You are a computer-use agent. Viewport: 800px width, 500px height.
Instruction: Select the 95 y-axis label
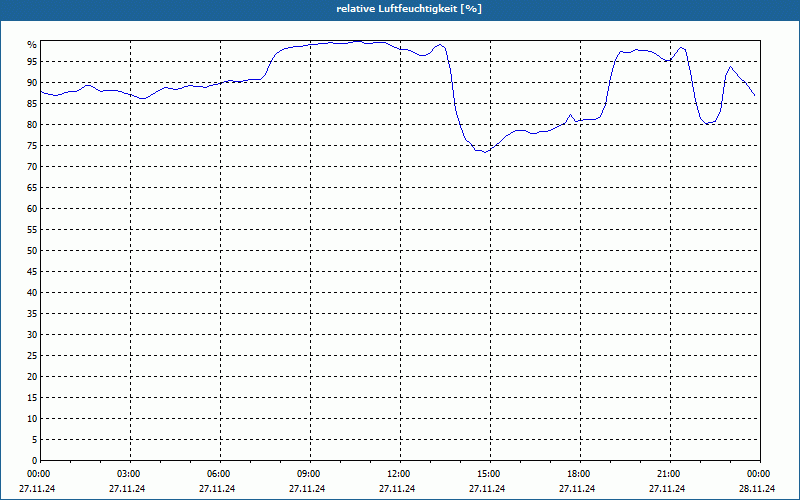point(32,62)
